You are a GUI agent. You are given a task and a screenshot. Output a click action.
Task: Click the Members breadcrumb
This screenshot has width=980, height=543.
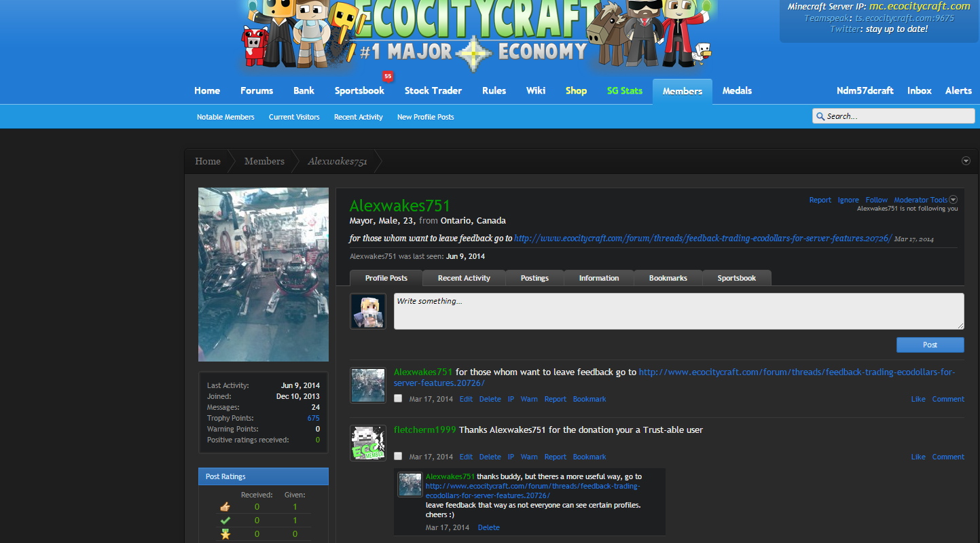(x=264, y=161)
